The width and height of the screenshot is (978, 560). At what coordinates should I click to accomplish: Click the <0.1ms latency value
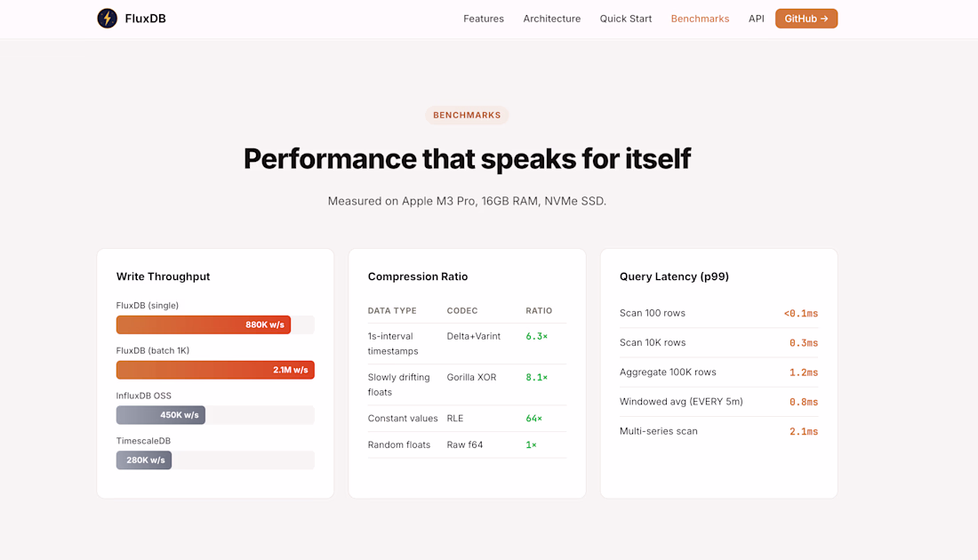tap(801, 313)
